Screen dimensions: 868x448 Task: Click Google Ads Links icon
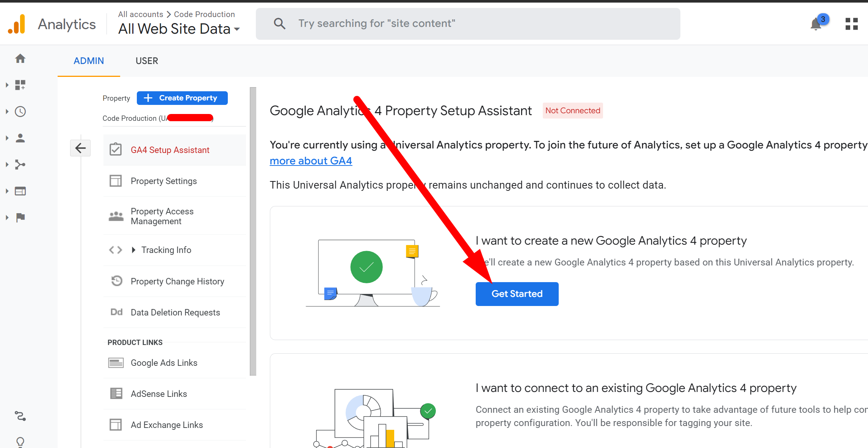click(116, 363)
